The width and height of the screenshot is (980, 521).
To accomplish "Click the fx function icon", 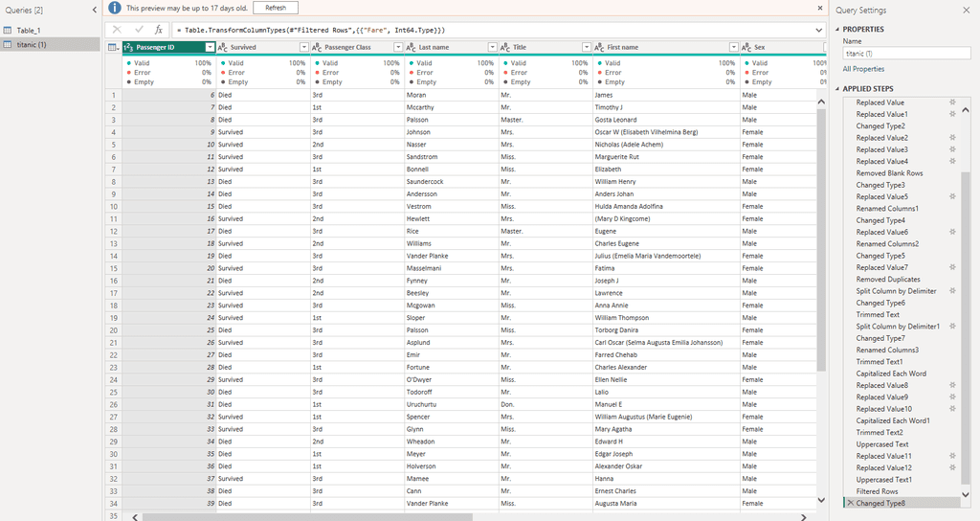I will [159, 30].
